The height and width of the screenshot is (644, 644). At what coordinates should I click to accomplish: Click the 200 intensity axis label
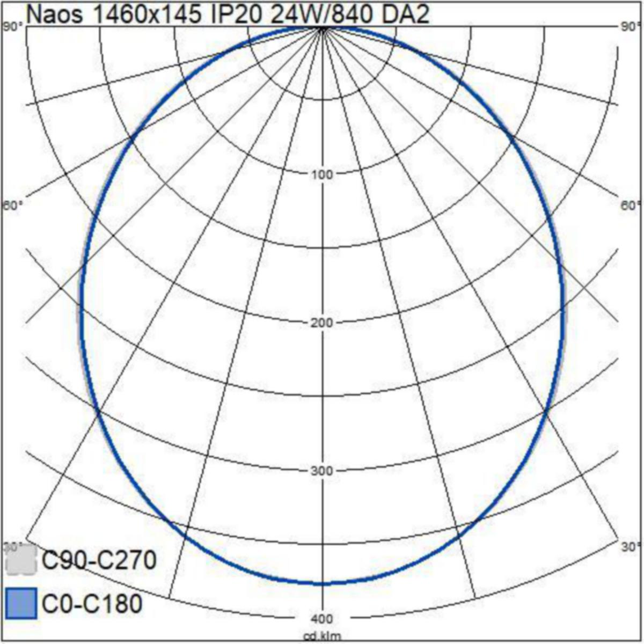coord(321,323)
